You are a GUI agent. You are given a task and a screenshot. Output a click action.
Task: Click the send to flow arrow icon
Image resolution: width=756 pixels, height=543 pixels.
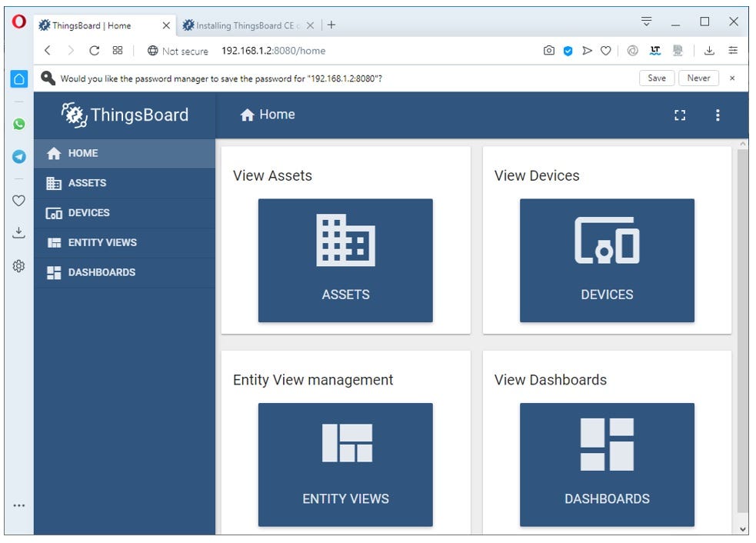point(587,50)
